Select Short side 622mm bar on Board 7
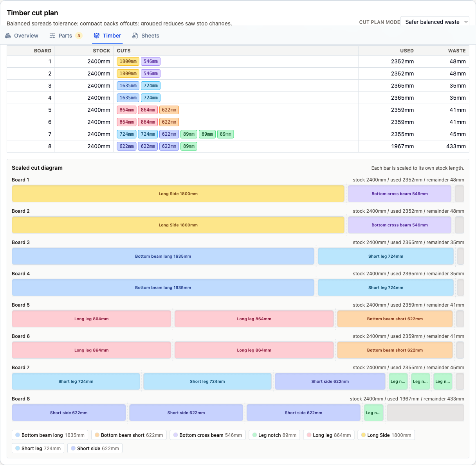476x465 pixels. click(330, 381)
